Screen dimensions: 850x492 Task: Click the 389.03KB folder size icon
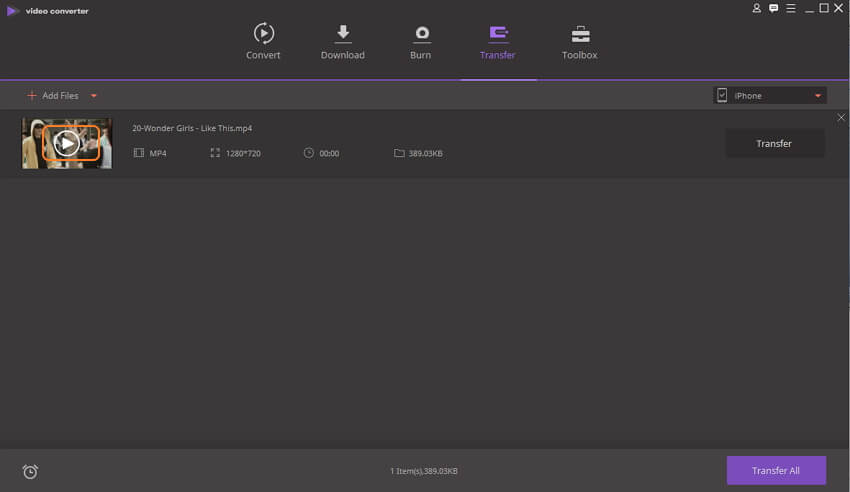399,153
